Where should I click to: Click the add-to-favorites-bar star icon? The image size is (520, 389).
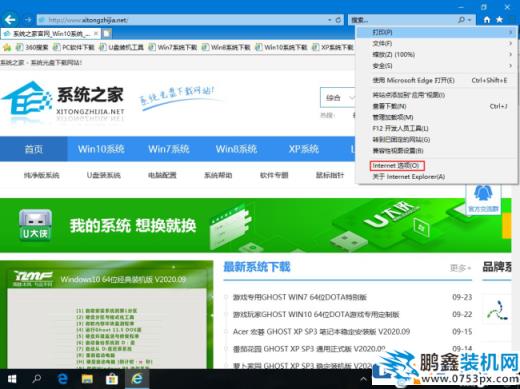pos(7,47)
